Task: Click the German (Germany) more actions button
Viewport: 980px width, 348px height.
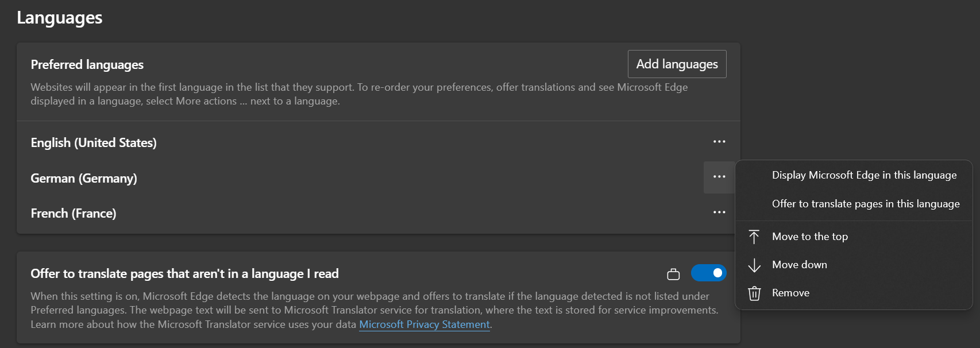Action: click(x=719, y=177)
